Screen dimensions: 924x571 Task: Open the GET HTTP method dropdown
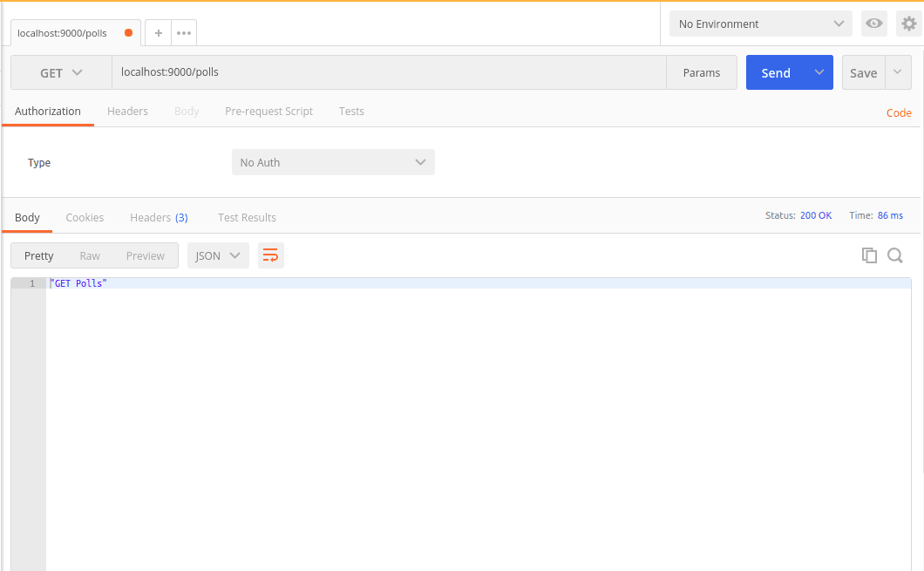coord(61,73)
